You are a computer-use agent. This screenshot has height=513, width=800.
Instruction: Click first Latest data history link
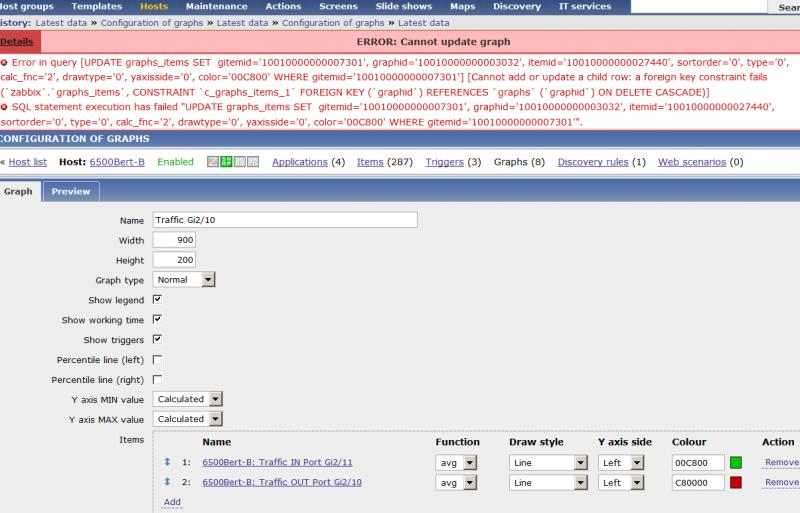click(61, 23)
